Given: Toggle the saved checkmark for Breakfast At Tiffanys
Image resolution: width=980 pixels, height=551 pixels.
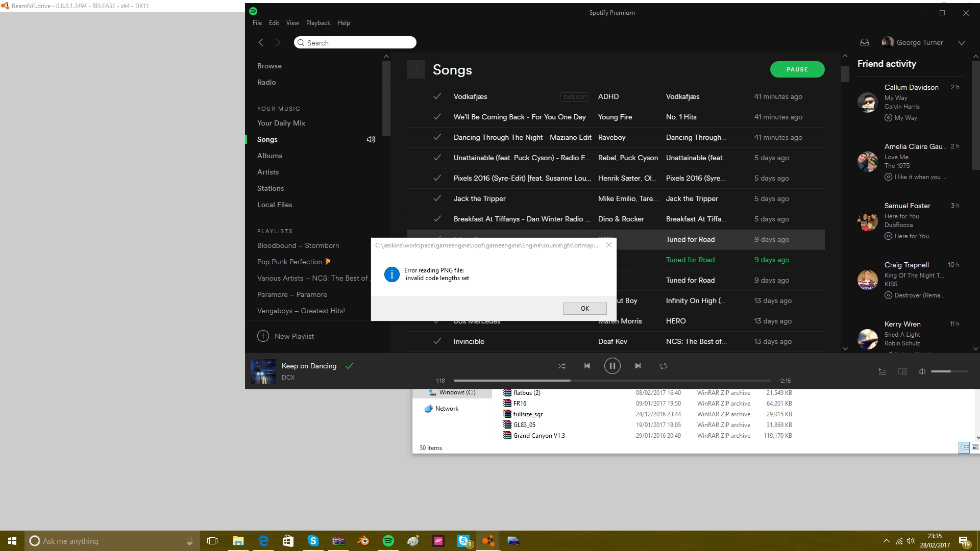Looking at the screenshot, I should [x=437, y=219].
